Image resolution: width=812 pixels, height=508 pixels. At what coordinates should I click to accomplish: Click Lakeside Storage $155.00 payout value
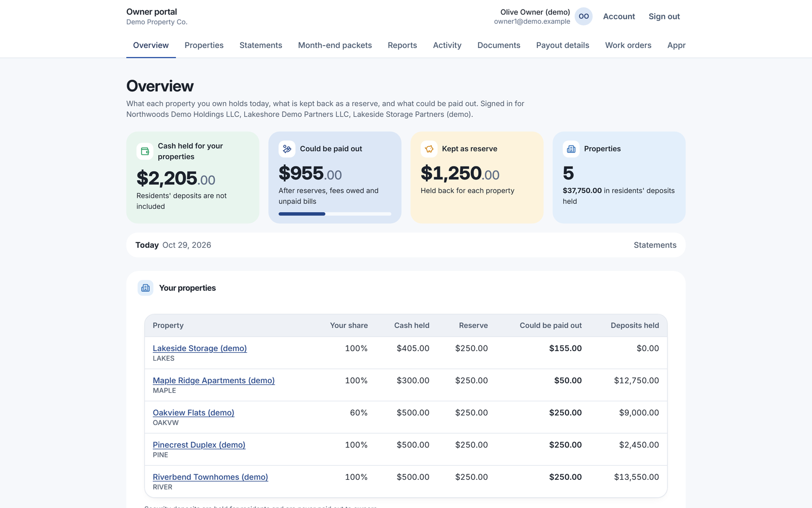tap(566, 348)
